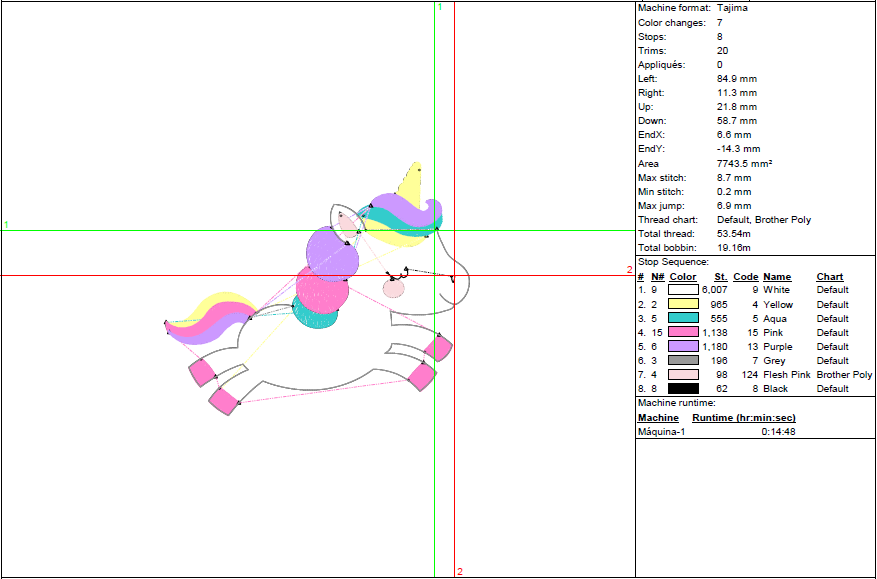Click the Black thread color swatch
Viewport: 877px width, 579px height.
point(683,388)
